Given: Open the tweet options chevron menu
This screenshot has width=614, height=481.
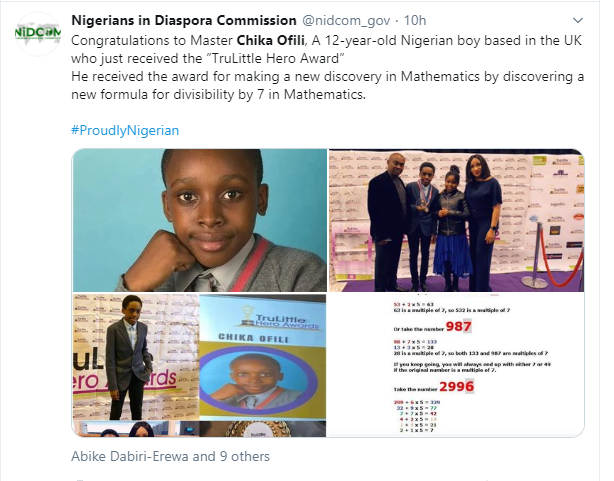Looking at the screenshot, I should [578, 21].
